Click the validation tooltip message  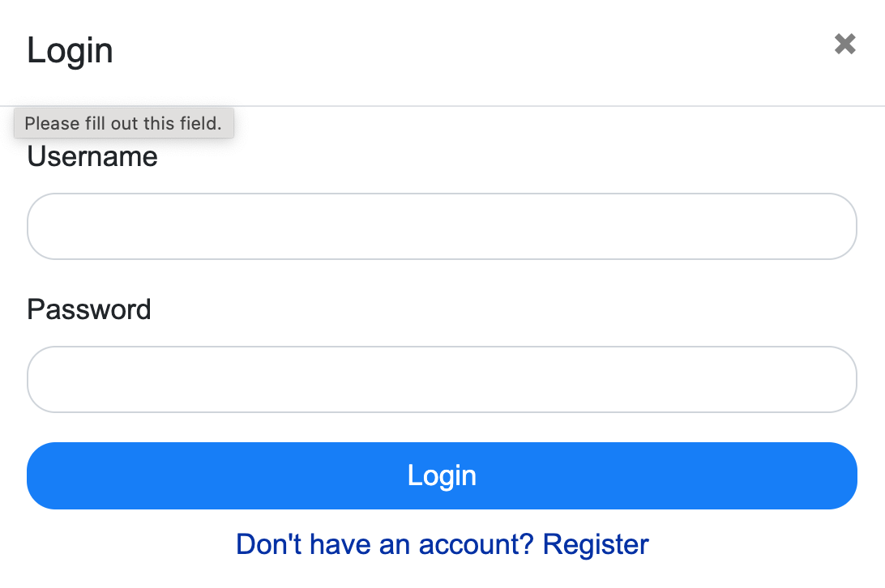pos(123,124)
